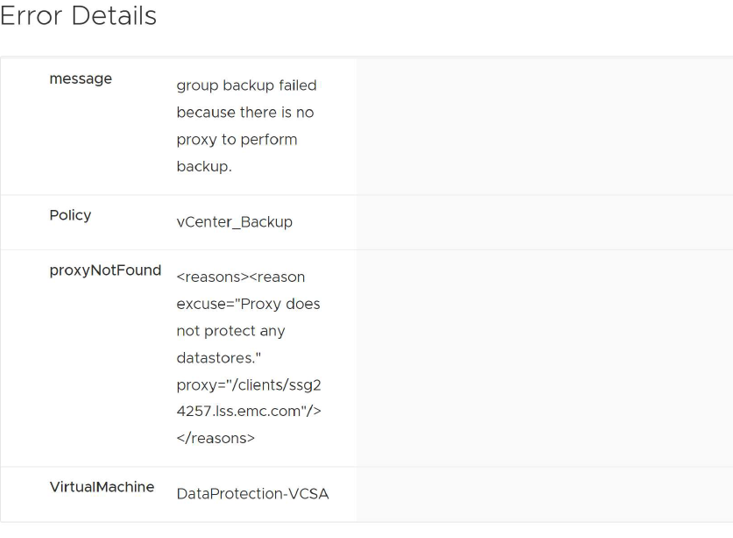Select the DataProtection-VCSA virtual machine value
This screenshot has width=733, height=538.
point(252,494)
